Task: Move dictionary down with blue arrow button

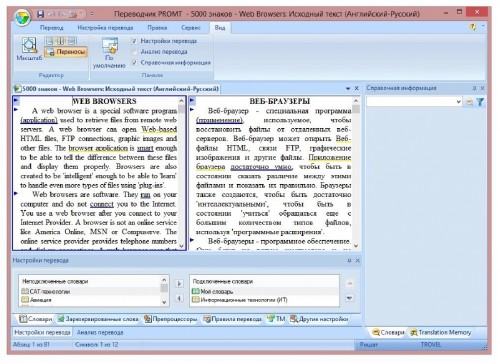Action: [x=349, y=298]
